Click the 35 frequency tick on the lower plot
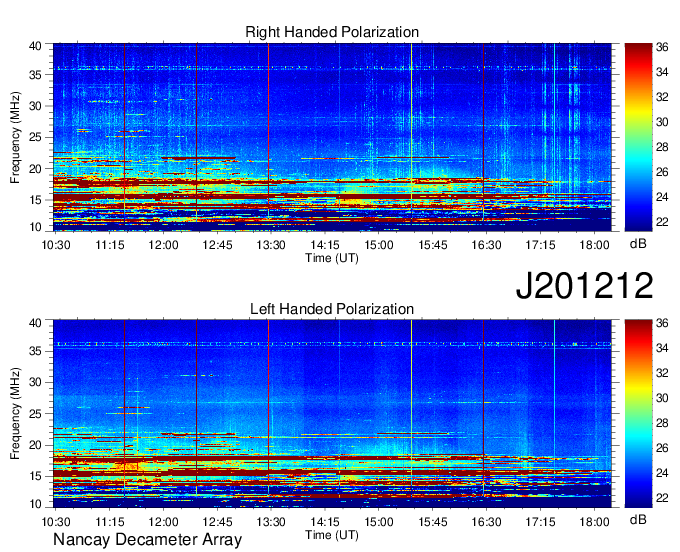 (x=35, y=351)
